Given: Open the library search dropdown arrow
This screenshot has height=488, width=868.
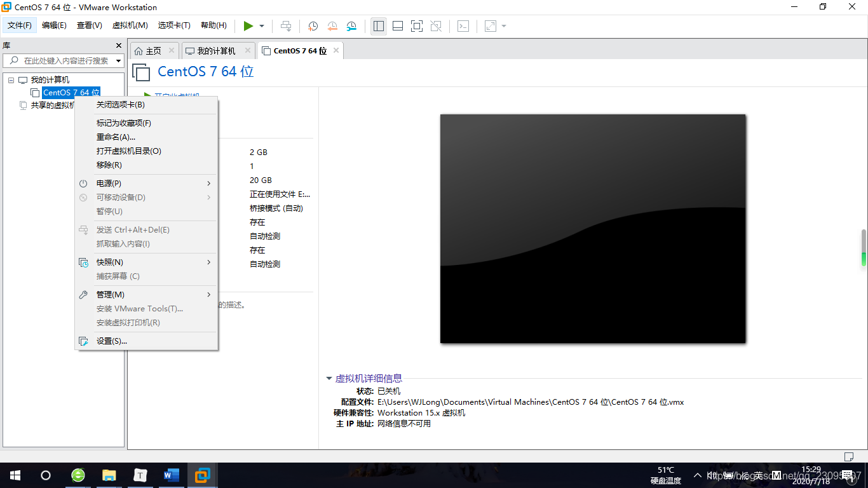Looking at the screenshot, I should [118, 61].
